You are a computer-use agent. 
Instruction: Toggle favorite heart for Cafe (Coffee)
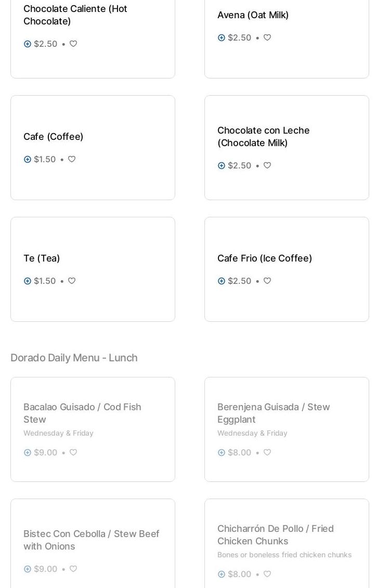coord(72,160)
